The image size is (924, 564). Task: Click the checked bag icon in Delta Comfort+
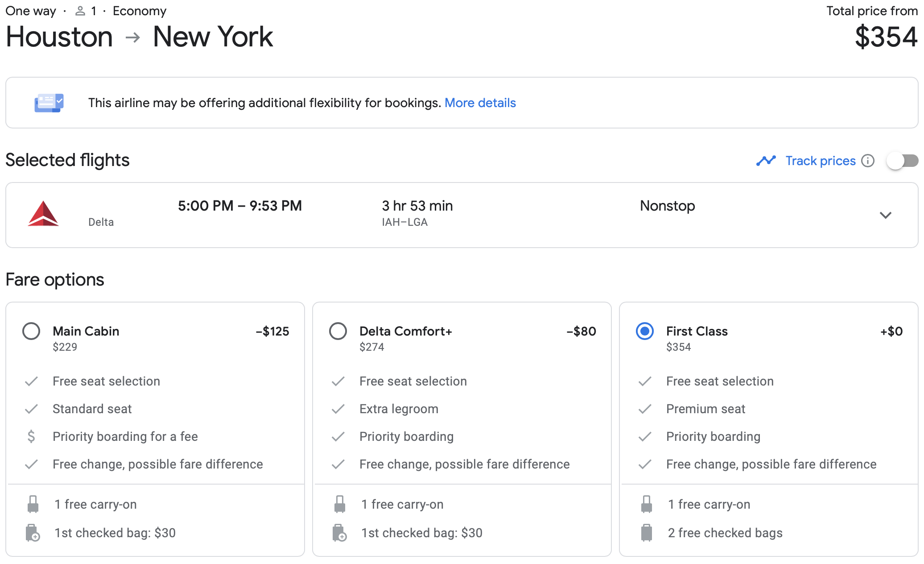pos(339,532)
